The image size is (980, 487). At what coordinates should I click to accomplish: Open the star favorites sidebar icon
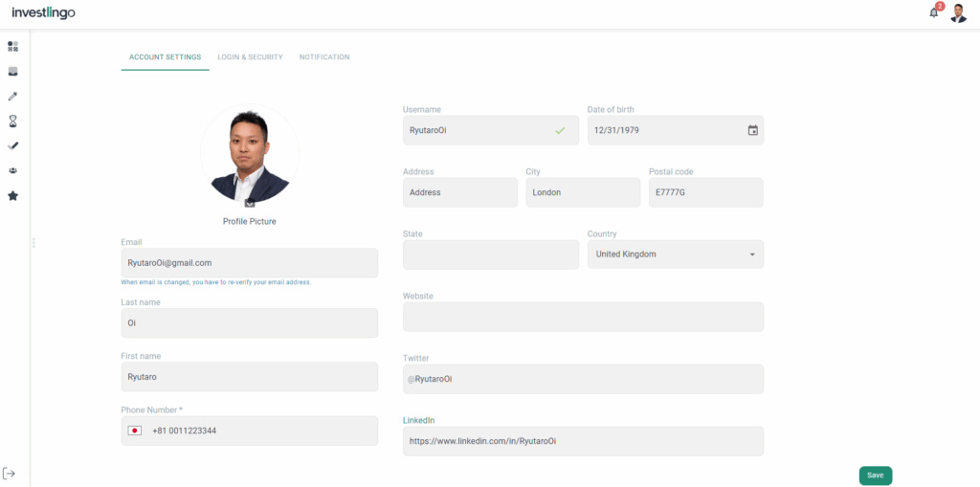(12, 196)
